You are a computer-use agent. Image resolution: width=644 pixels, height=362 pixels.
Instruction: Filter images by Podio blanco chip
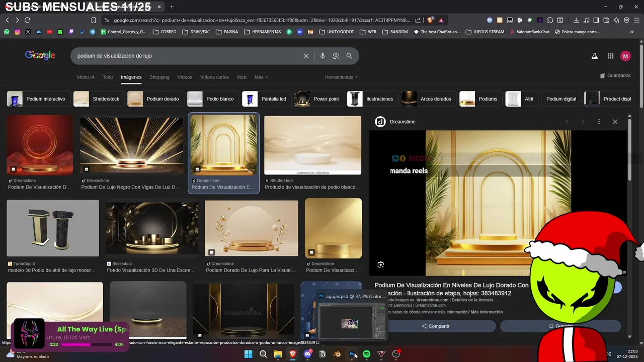point(212,99)
